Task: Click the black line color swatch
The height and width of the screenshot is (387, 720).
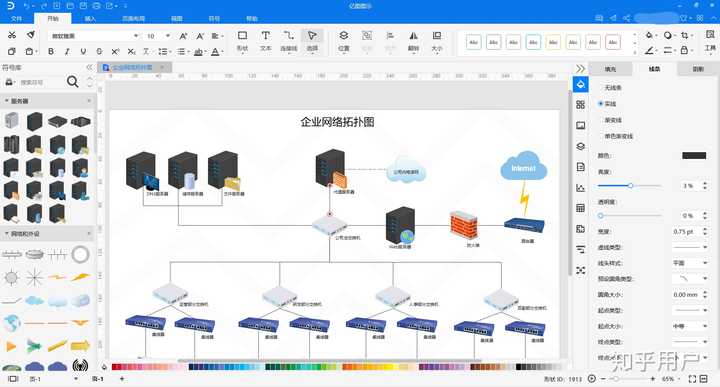Action: [x=694, y=156]
